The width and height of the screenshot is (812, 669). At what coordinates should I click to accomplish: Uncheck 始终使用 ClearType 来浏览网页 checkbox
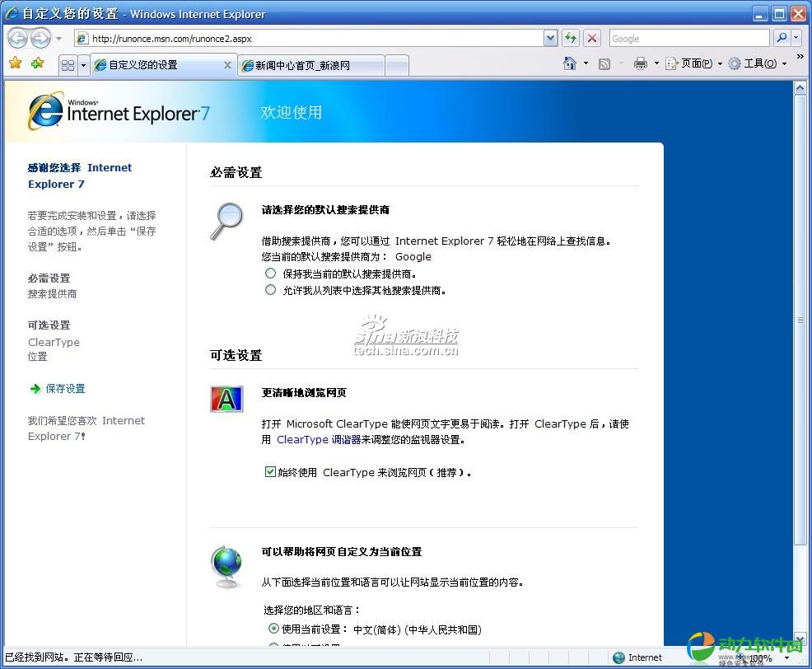coord(270,472)
